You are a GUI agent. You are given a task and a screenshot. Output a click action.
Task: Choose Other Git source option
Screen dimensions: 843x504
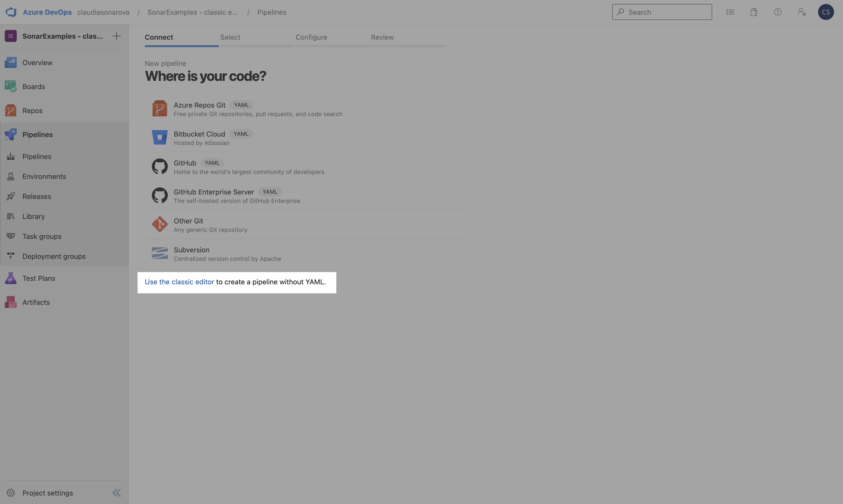[x=304, y=224]
